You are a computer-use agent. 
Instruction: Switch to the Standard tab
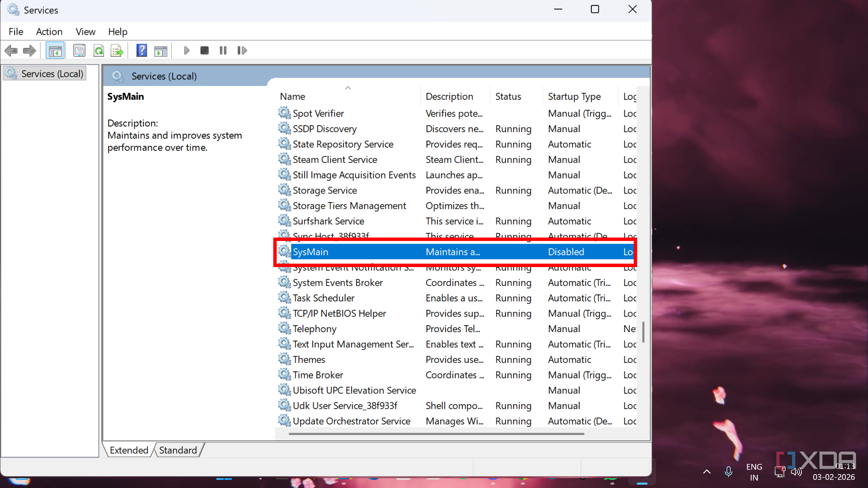click(178, 450)
